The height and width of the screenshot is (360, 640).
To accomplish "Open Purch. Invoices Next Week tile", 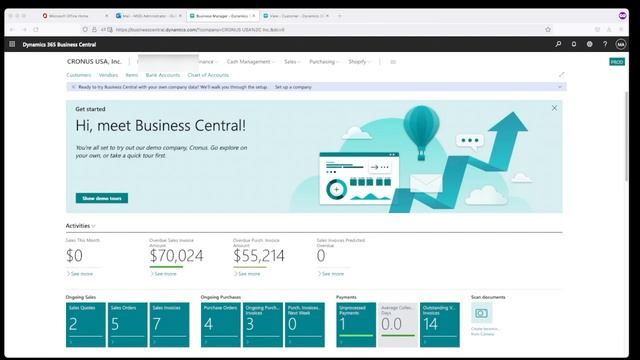I will pyautogui.click(x=305, y=325).
